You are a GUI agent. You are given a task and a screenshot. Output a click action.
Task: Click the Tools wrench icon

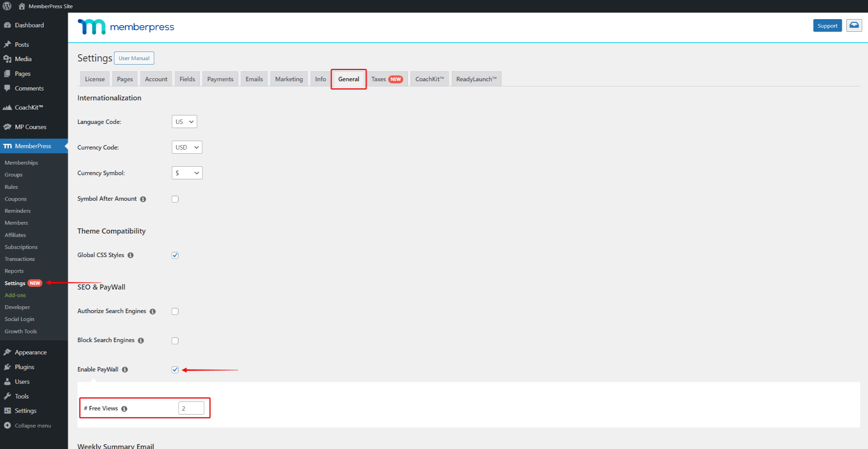(x=7, y=396)
